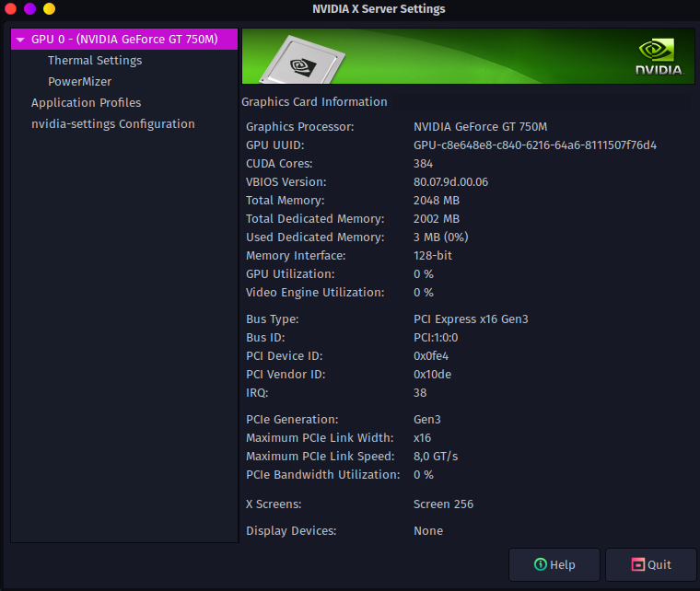Click Graphics Processor value NVIDIA GeForce GT 750M
Screen dimensions: 700x591
481,127
